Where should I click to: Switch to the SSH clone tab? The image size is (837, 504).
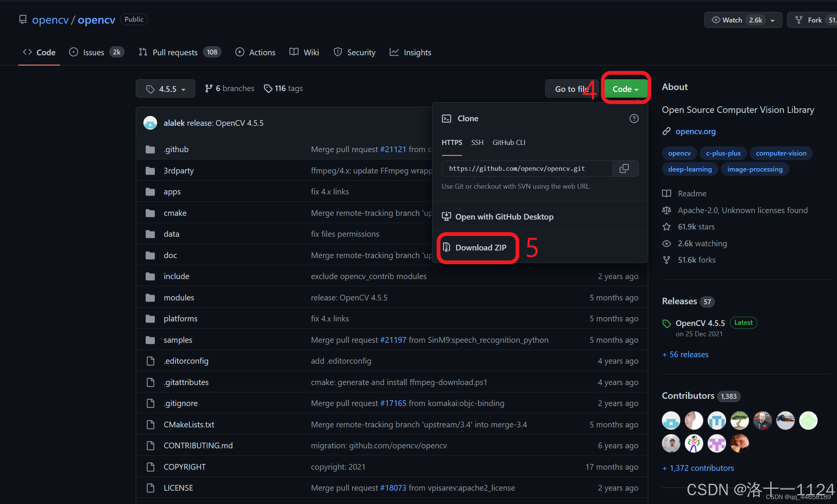pyautogui.click(x=477, y=143)
